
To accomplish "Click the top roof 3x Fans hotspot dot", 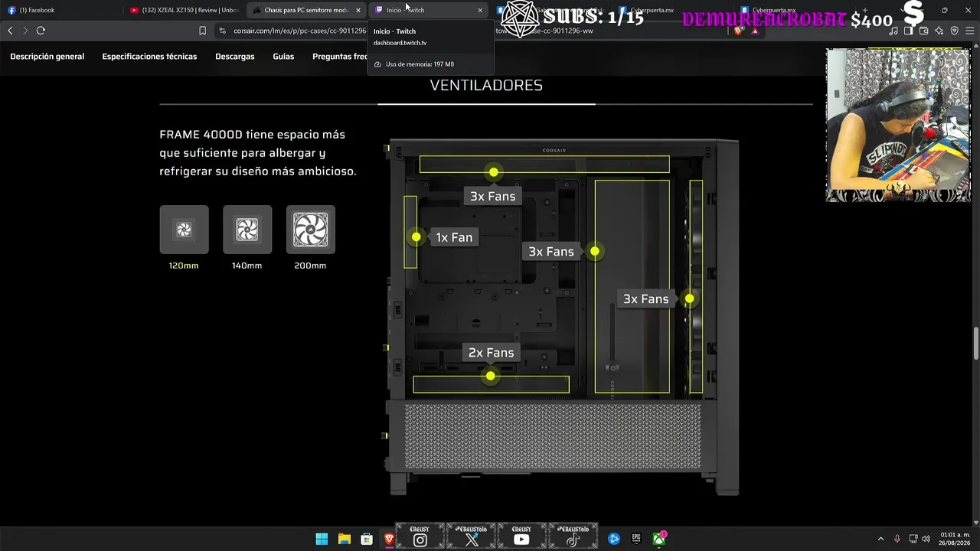I will click(494, 172).
